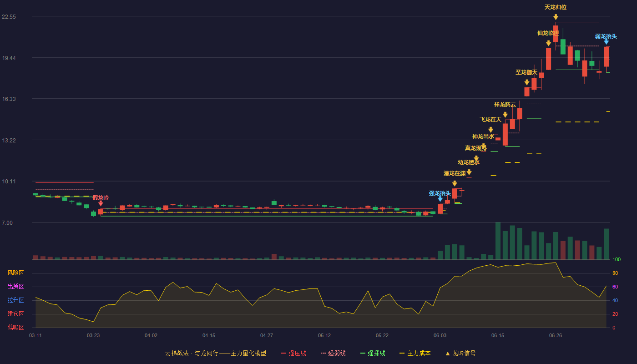Click the arrow under 潜龙在渊 label
The image size is (637, 364).
(455, 183)
